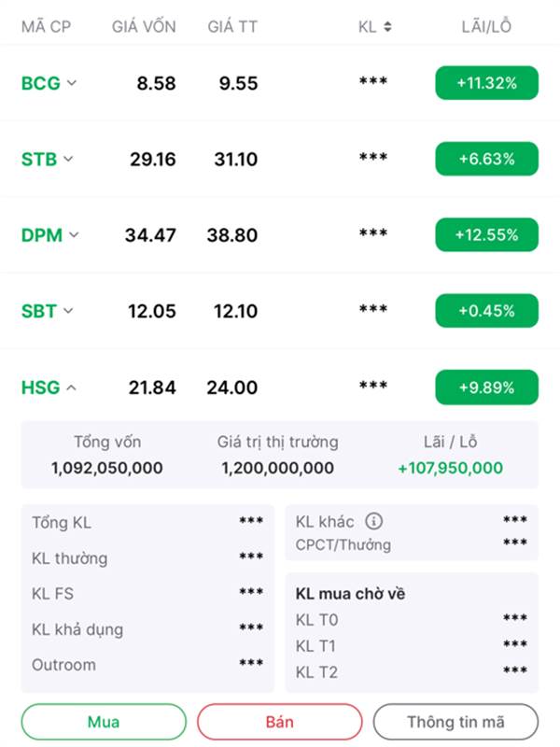Open Thông tin mã stock info
This screenshot has width=560, height=747.
(455, 722)
